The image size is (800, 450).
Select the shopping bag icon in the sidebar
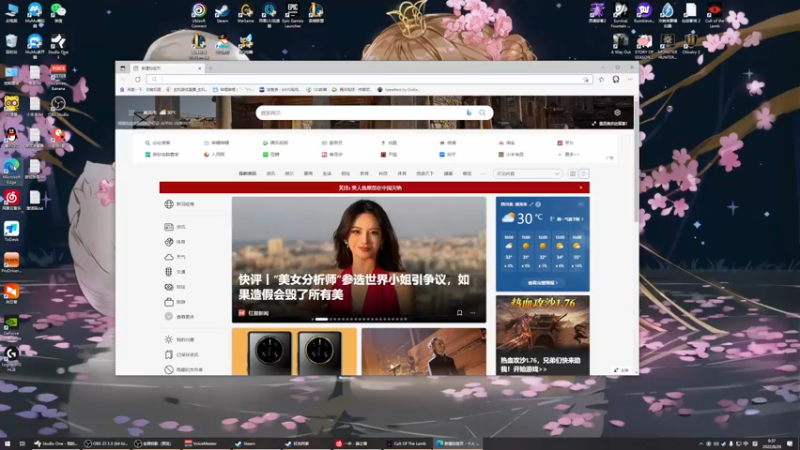coord(169,302)
